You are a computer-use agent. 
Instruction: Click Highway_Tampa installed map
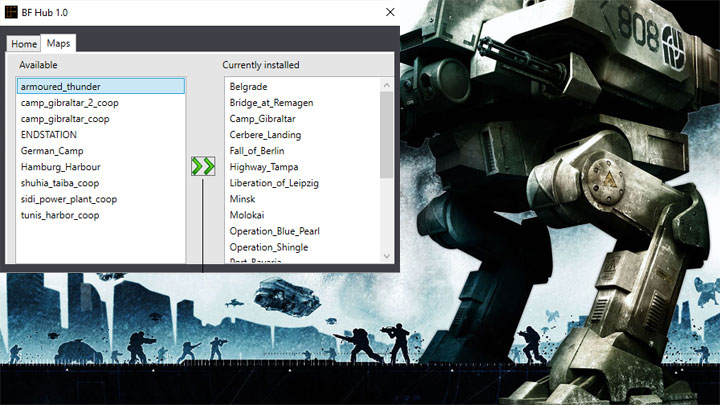pos(303,167)
